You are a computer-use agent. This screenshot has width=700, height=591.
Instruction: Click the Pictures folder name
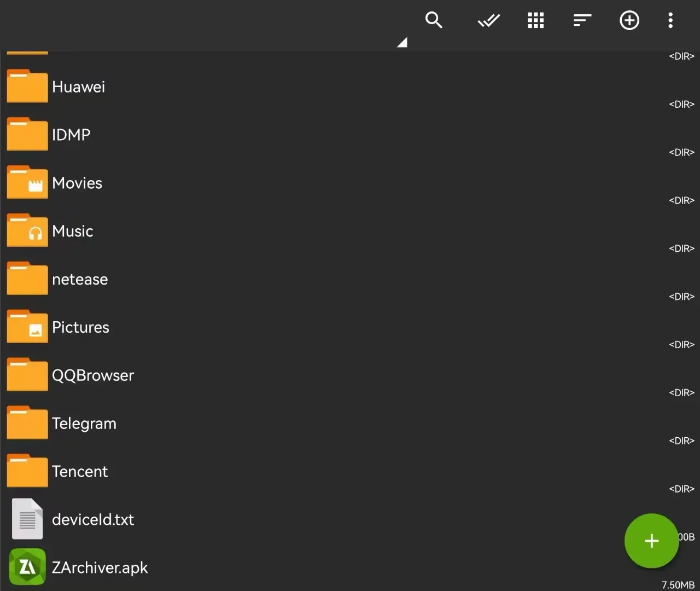click(80, 327)
